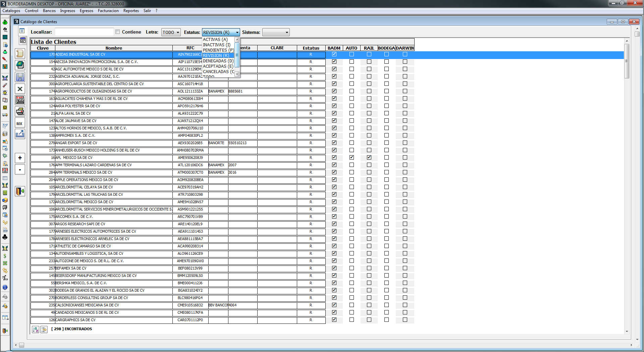
Task: Click the green dollar sign icon
Action: (5, 256)
